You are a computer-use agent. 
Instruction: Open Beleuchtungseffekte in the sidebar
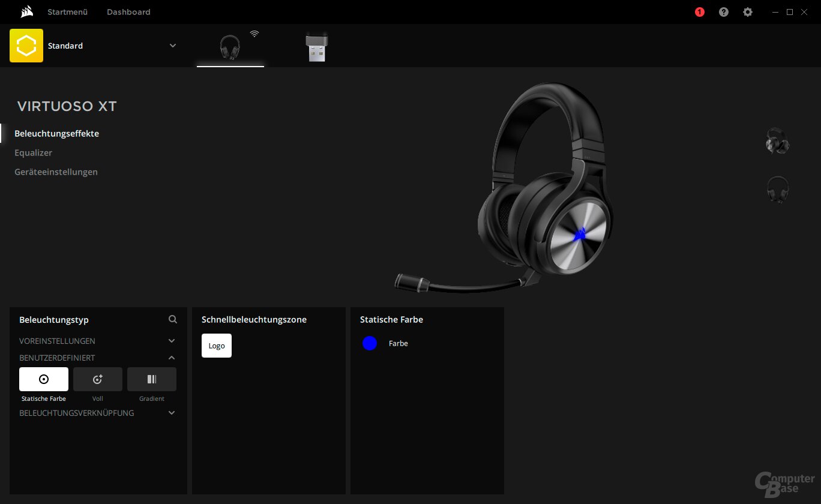tap(57, 134)
